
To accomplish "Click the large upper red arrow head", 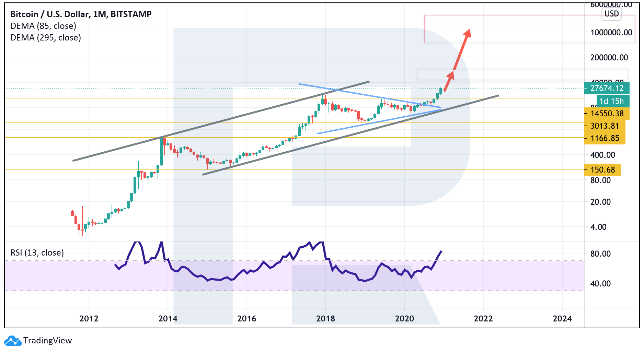I will point(467,33).
